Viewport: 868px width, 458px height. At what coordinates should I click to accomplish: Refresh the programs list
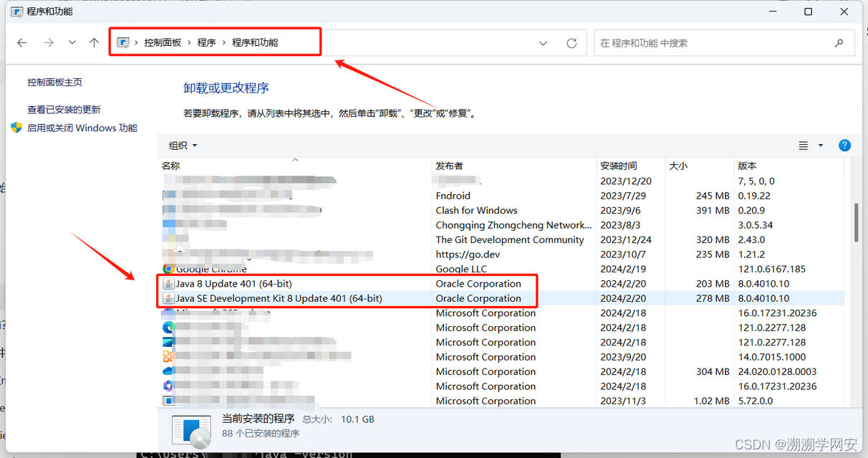572,43
